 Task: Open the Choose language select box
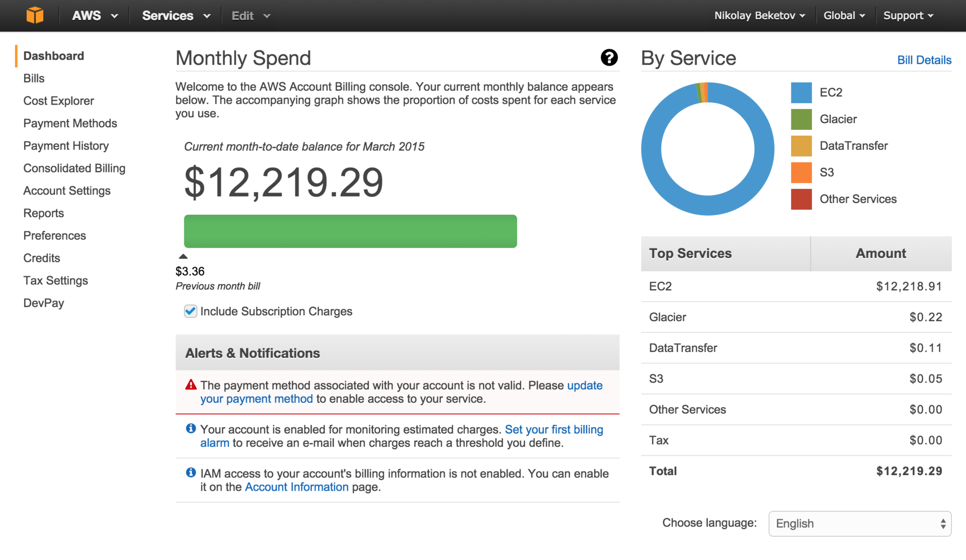click(859, 523)
